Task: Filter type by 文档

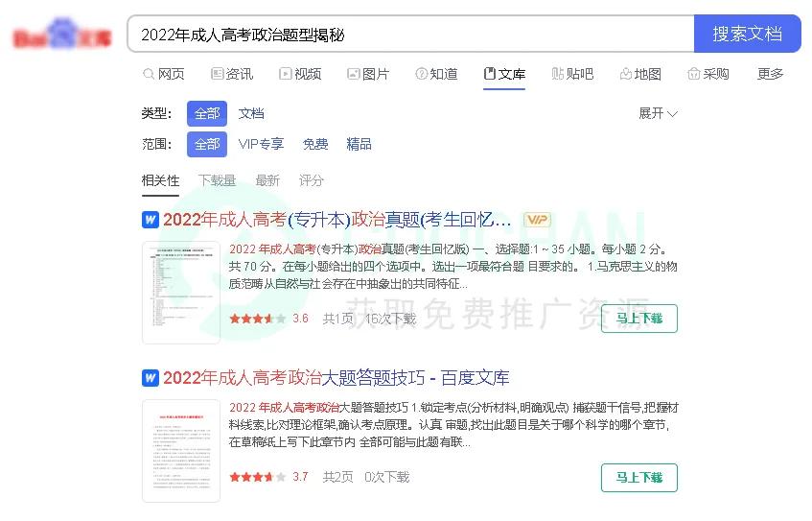Action: pos(251,113)
